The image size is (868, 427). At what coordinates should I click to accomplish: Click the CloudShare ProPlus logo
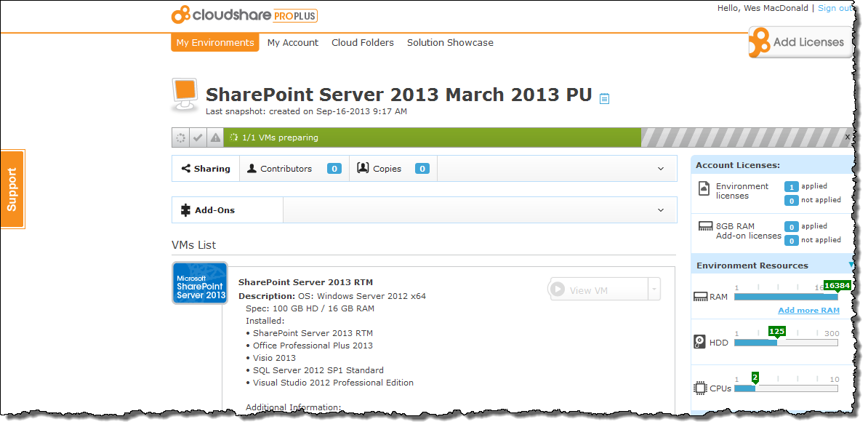click(244, 15)
